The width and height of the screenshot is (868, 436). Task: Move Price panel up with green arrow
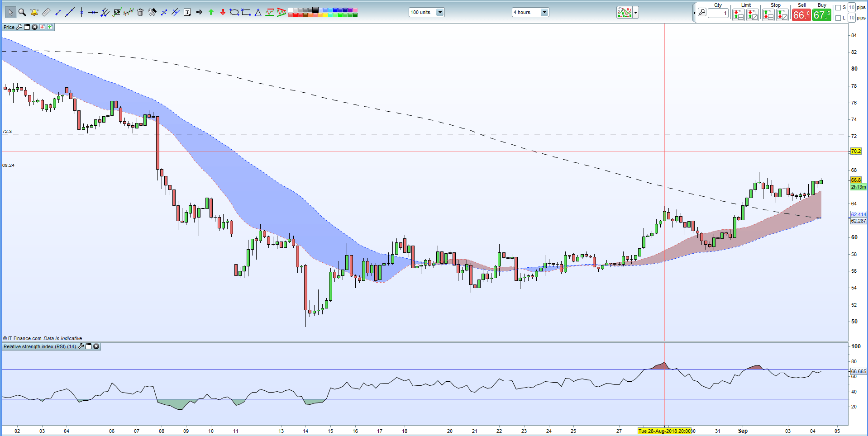(x=50, y=27)
